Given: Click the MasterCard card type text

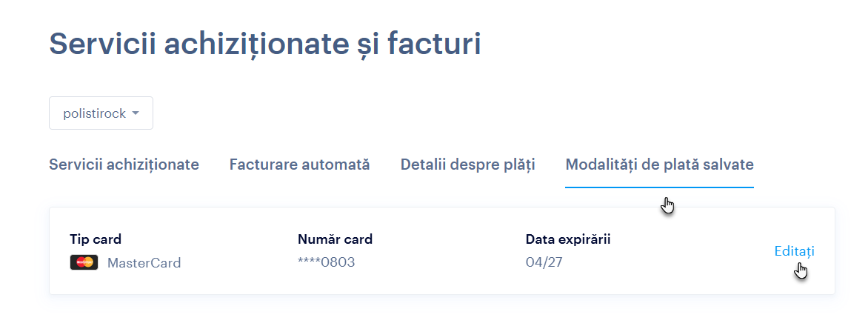Looking at the screenshot, I should (x=144, y=262).
